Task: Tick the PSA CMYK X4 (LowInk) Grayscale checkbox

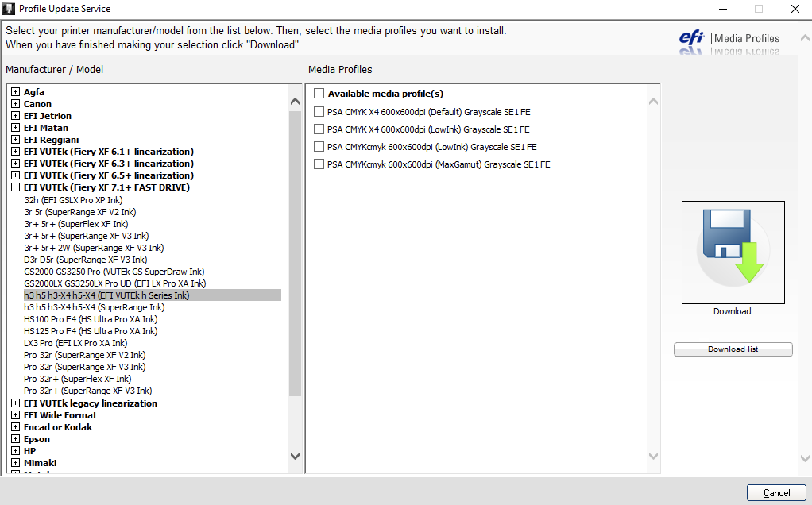Action: coord(319,129)
